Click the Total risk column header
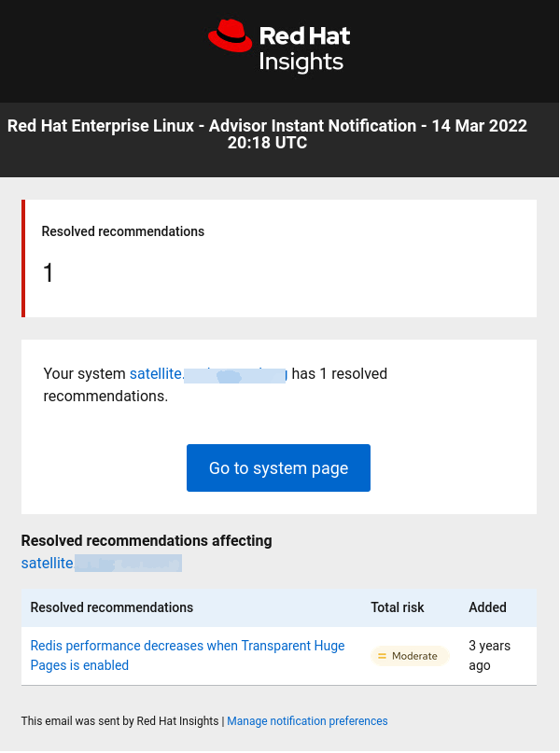Image resolution: width=560 pixels, height=753 pixels. [398, 607]
